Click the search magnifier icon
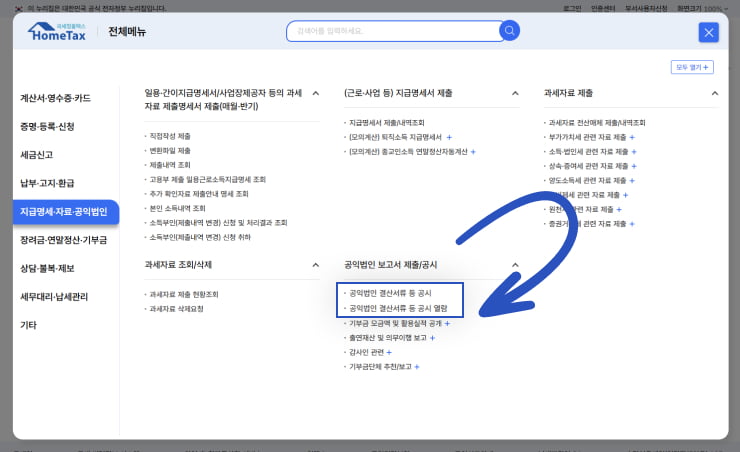This screenshot has width=740, height=452. pos(509,31)
